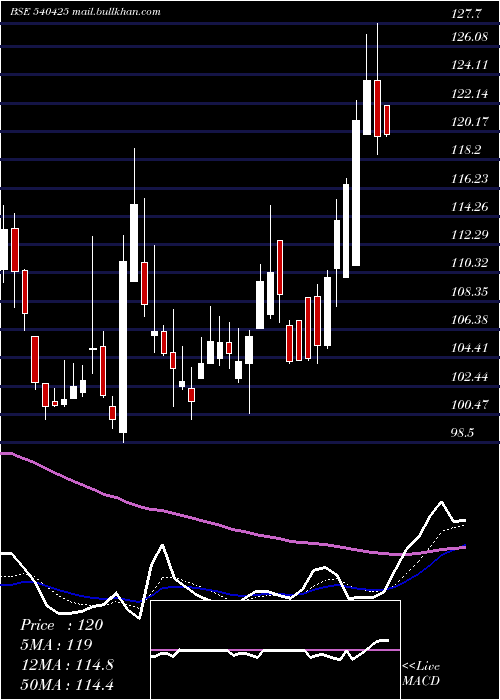Click the tallest white candle rising to 120

point(356,192)
